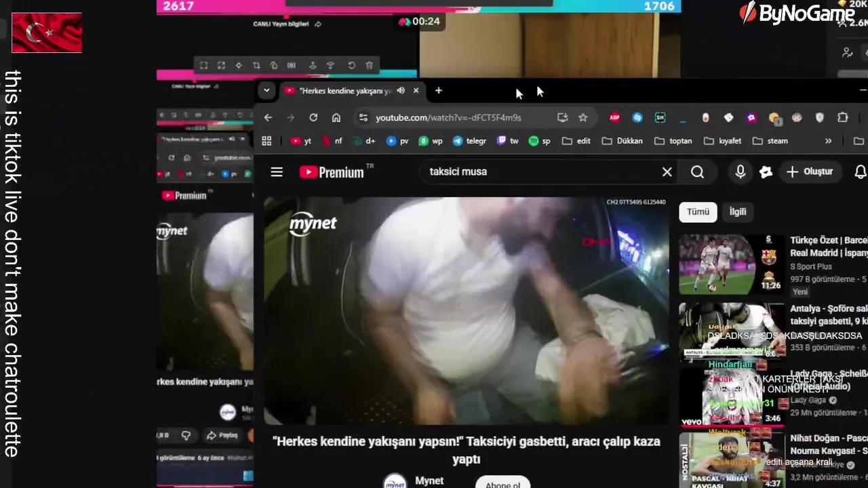Open the browser home page
This screenshot has height=488, width=868.
(336, 118)
